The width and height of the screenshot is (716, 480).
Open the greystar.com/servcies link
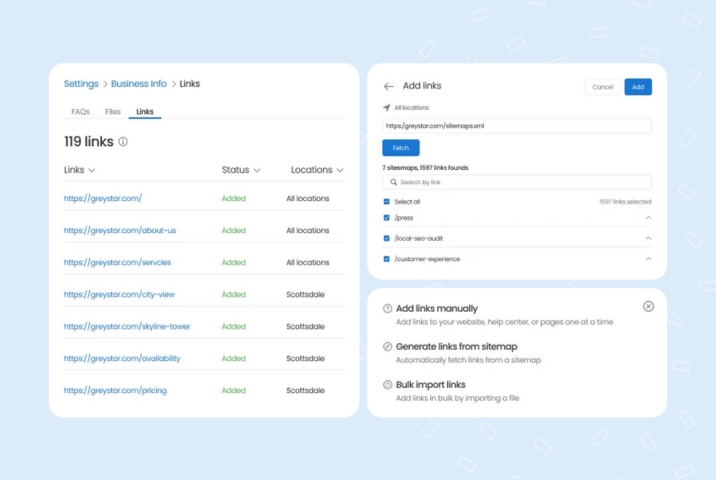(117, 262)
